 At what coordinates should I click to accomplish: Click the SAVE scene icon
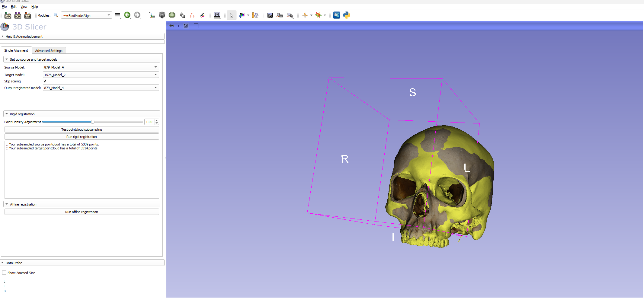point(28,15)
